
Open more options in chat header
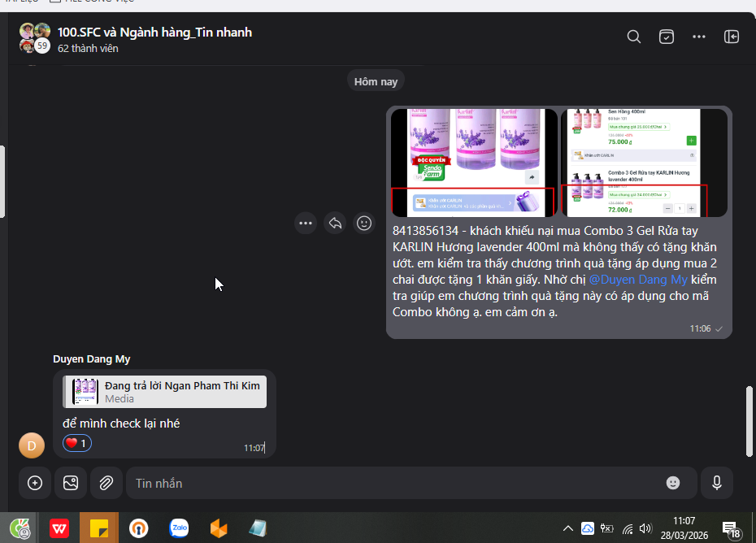point(698,37)
